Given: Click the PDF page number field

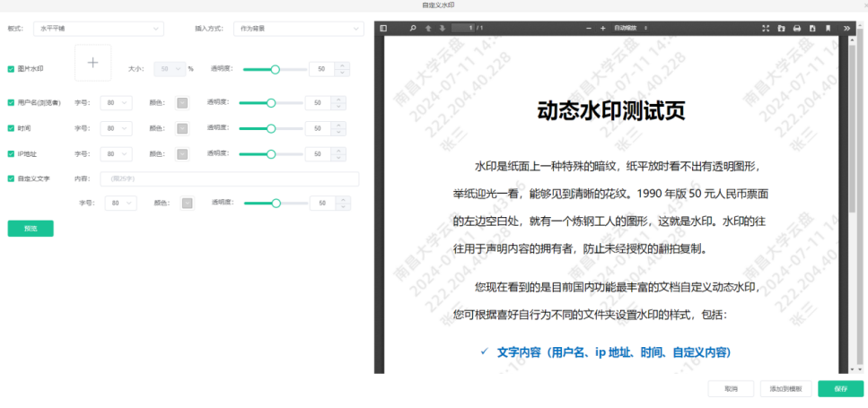Looking at the screenshot, I should tap(463, 28).
